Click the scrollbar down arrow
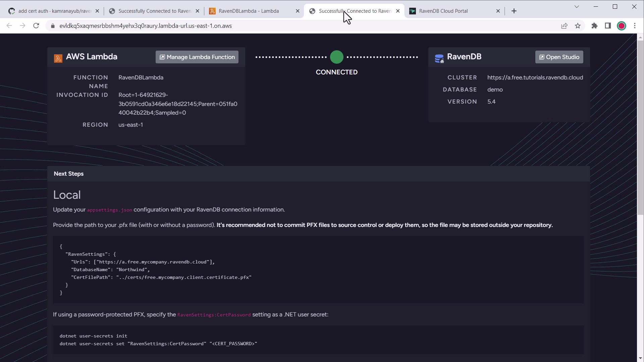Viewport: 644px width, 362px height. (640, 358)
